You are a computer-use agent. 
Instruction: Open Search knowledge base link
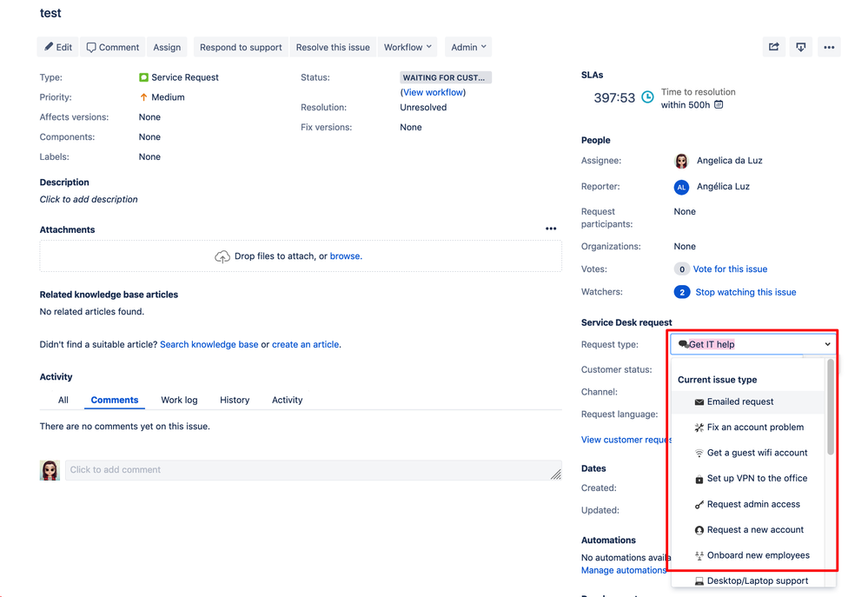point(209,344)
